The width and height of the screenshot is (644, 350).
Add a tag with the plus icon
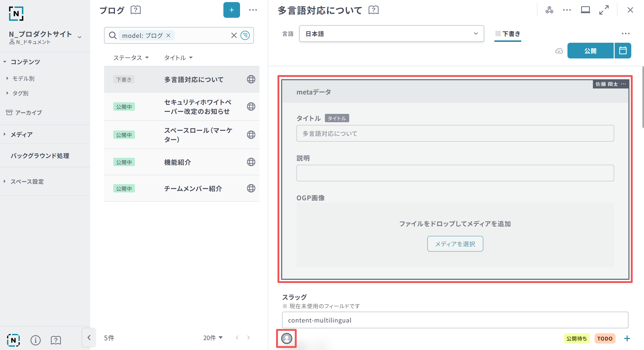[x=627, y=338]
